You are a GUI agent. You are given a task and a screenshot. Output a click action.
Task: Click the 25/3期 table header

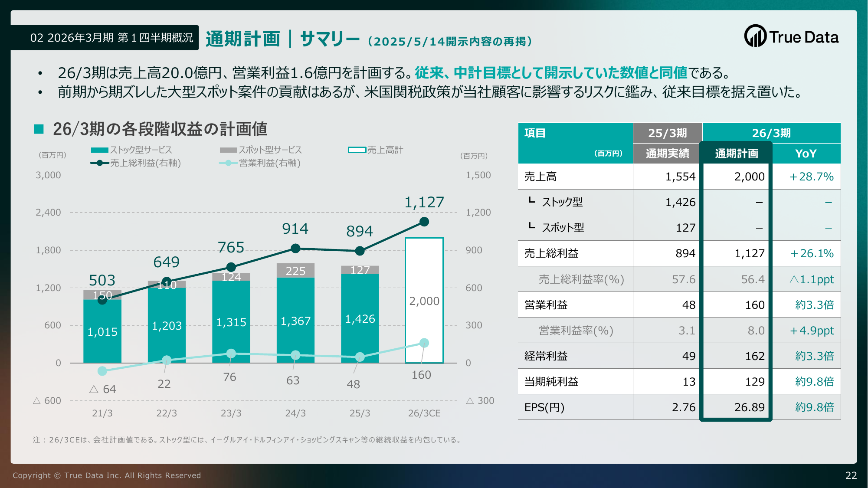pos(668,133)
